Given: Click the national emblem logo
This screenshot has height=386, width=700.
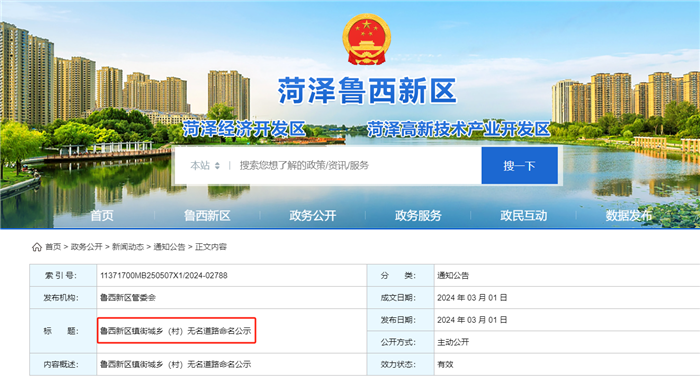Looking at the screenshot, I should coord(367,39).
